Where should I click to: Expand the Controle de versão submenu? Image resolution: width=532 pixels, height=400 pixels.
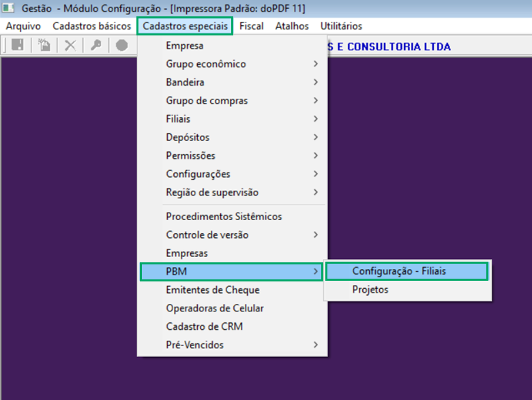[x=232, y=234]
